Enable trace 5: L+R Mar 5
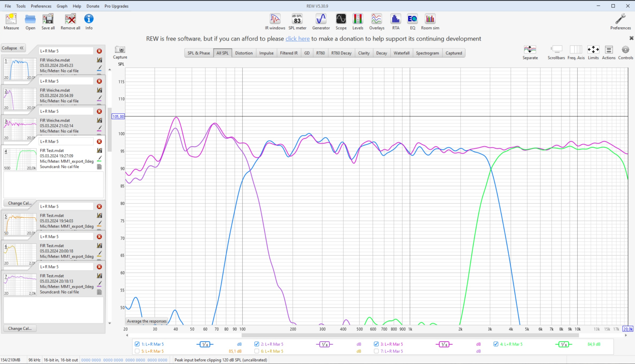The width and height of the screenshot is (635, 364). [x=137, y=351]
